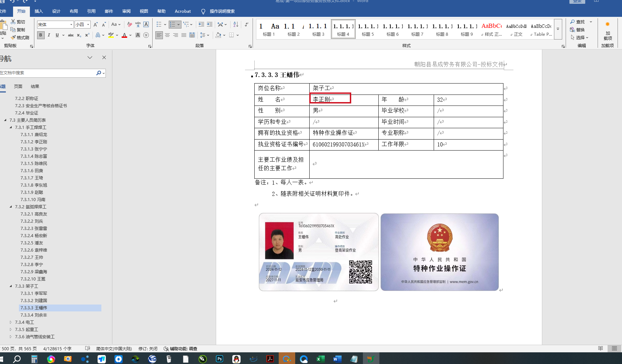Open the 审阅 (Review) ribbon tab
The width and height of the screenshot is (622, 364).
click(126, 11)
